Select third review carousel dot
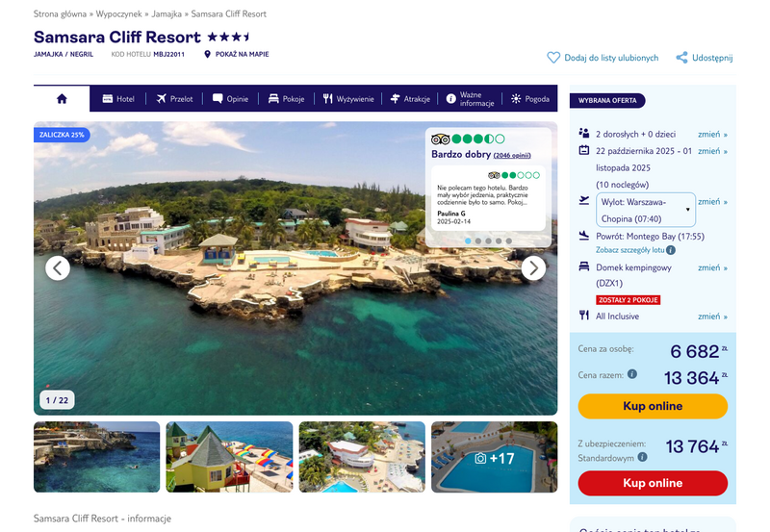This screenshot has width=770, height=532. click(488, 241)
